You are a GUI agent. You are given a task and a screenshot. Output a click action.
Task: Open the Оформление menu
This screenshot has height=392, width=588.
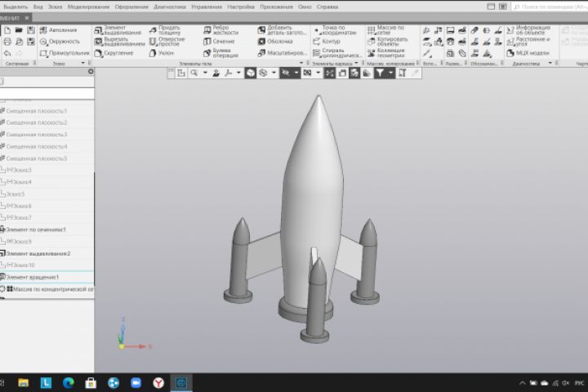coord(131,7)
